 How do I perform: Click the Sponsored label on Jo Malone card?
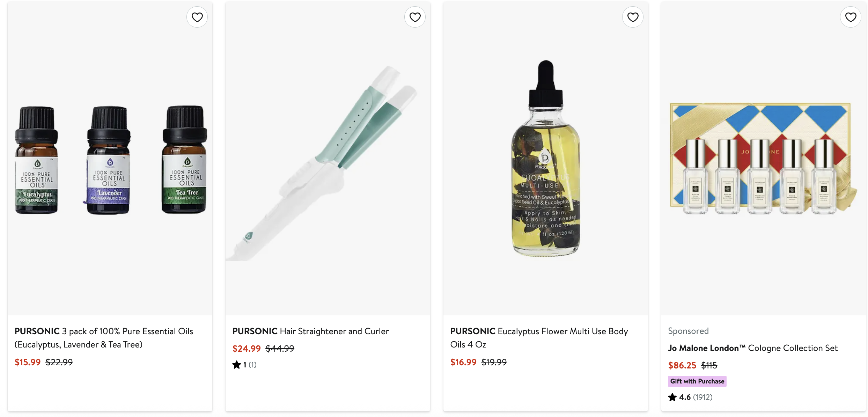pyautogui.click(x=688, y=331)
